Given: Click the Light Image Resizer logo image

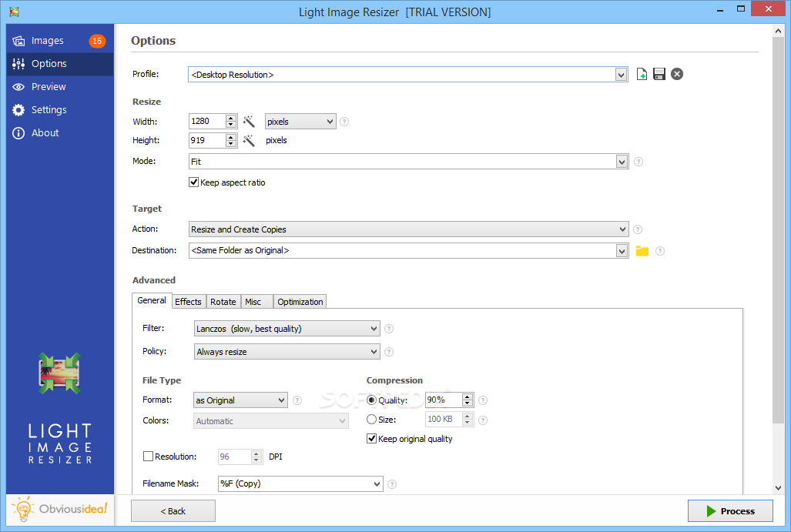Looking at the screenshot, I should (59, 373).
